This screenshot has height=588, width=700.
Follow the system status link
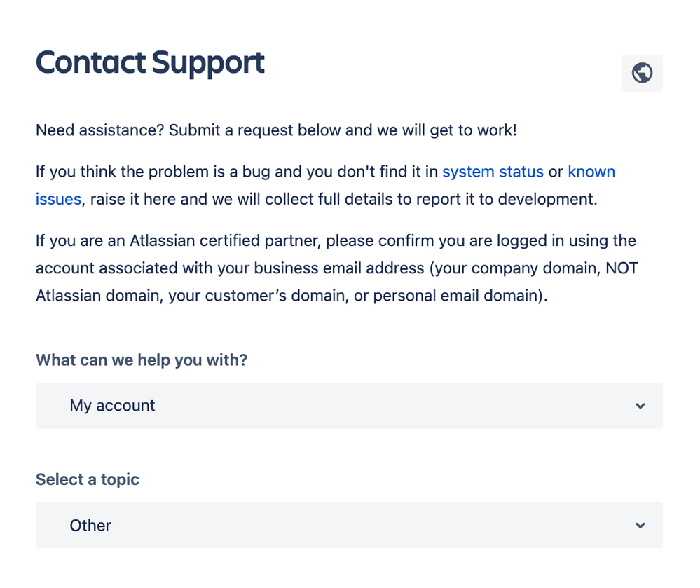pyautogui.click(x=493, y=172)
